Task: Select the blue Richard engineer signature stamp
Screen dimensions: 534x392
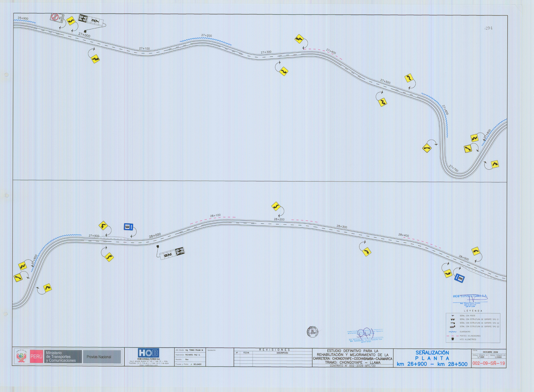Action: coord(366,335)
